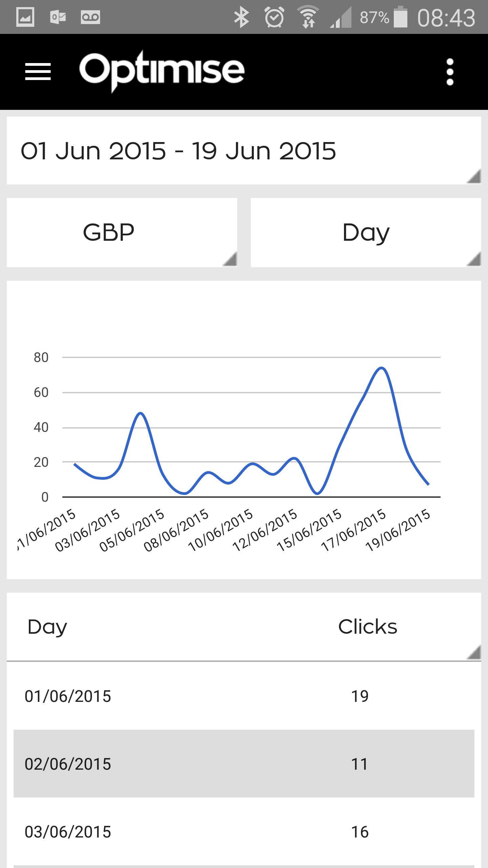
Task: Tap the Wi-Fi status icon
Action: pyautogui.click(x=308, y=18)
